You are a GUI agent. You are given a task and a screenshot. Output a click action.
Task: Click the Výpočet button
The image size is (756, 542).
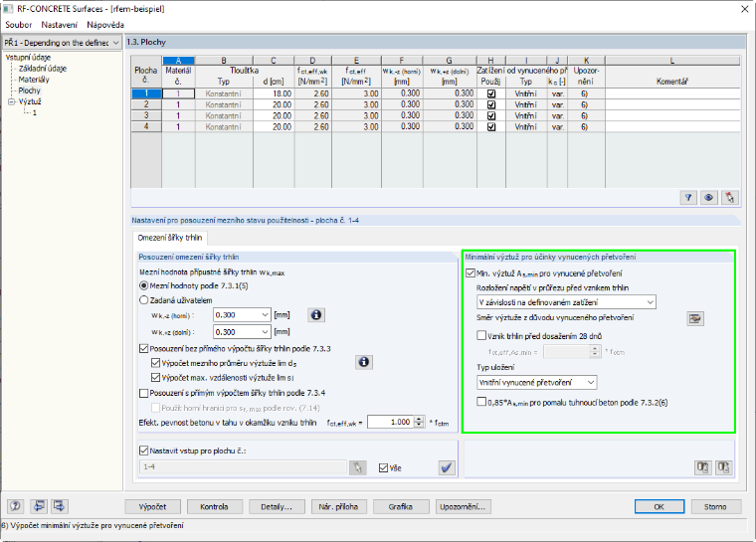(x=152, y=507)
